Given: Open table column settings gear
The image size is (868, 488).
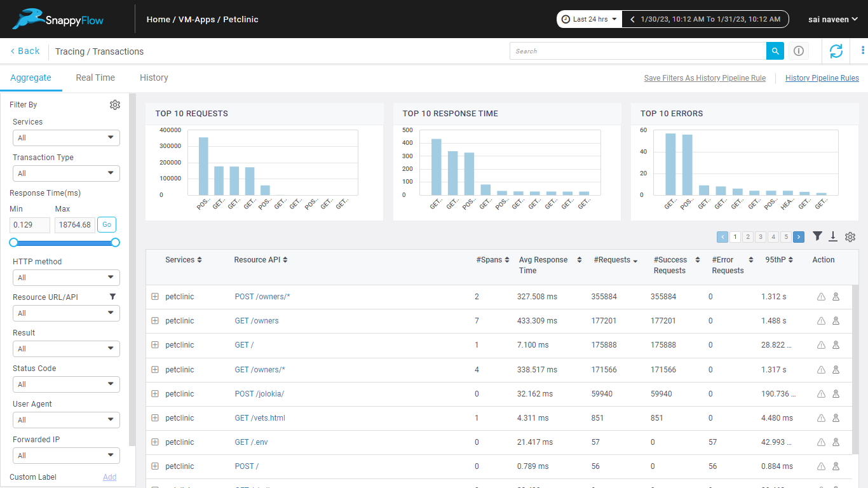Looking at the screenshot, I should (x=850, y=236).
